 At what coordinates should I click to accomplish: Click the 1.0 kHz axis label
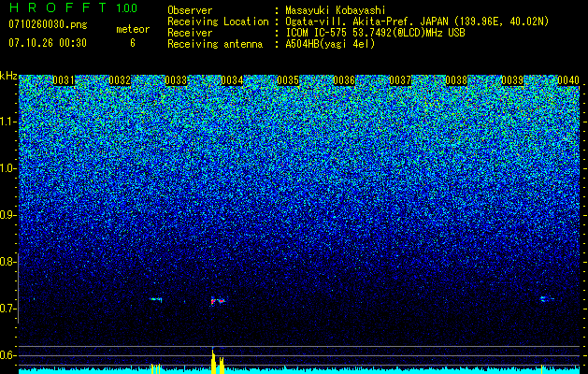(x=8, y=168)
